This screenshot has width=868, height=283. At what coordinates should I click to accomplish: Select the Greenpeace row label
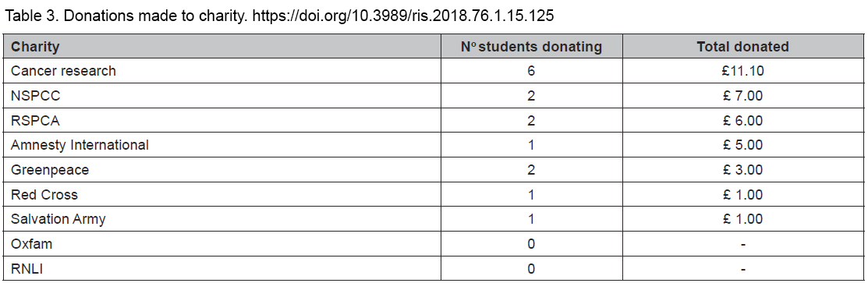[50, 170]
